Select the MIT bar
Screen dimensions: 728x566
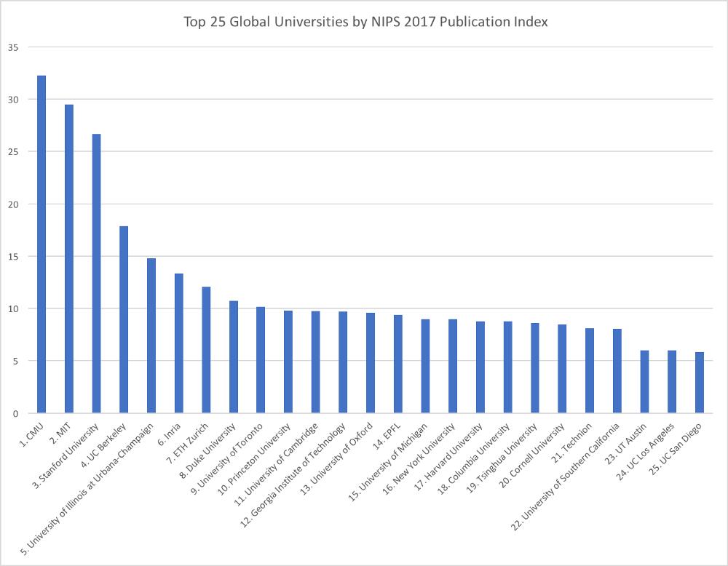(68, 259)
